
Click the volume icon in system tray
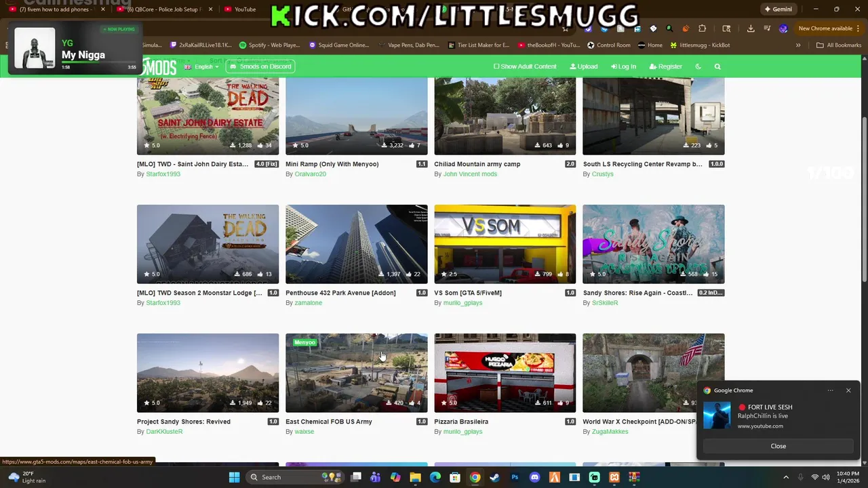click(826, 477)
